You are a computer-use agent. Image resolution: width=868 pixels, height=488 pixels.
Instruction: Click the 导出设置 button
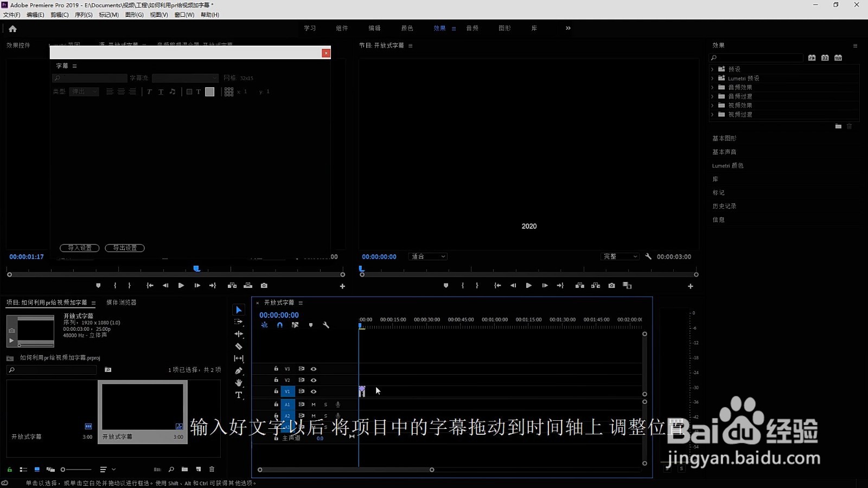[125, 248]
